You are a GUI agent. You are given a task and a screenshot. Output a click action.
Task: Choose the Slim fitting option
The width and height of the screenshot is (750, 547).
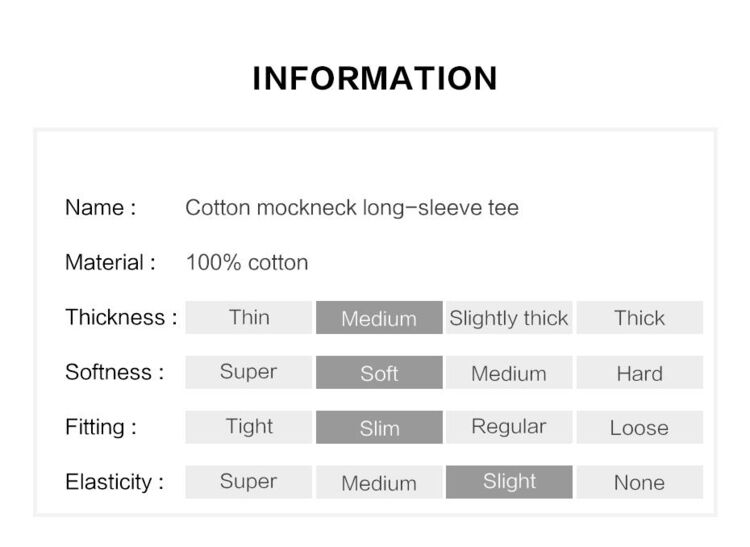tap(379, 427)
